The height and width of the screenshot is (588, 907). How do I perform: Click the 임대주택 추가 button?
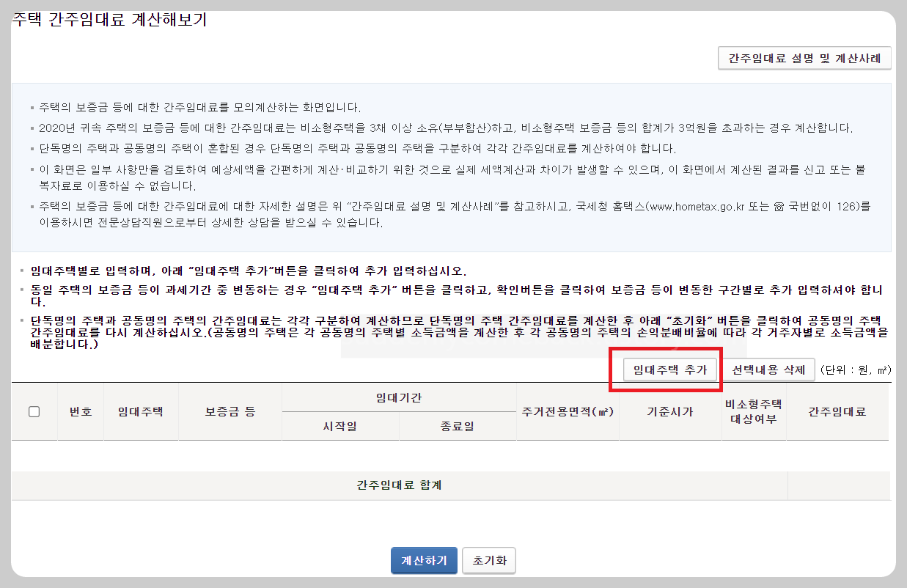[670, 370]
